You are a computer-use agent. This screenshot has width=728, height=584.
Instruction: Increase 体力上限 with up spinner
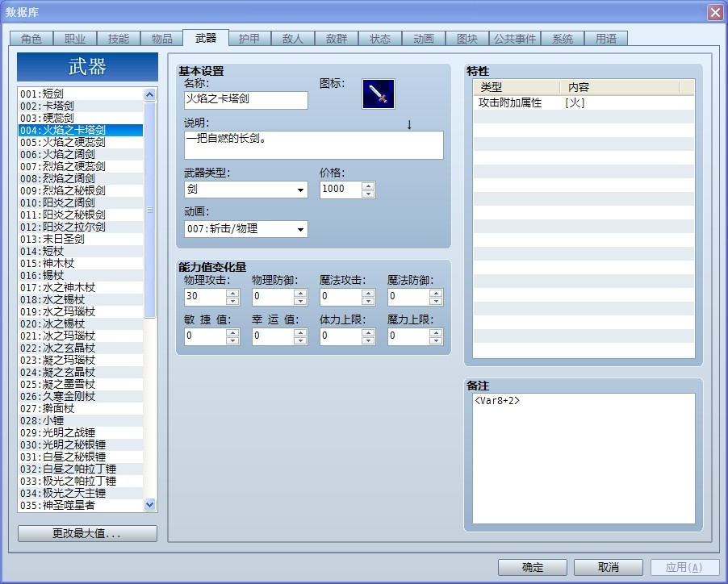point(368,332)
